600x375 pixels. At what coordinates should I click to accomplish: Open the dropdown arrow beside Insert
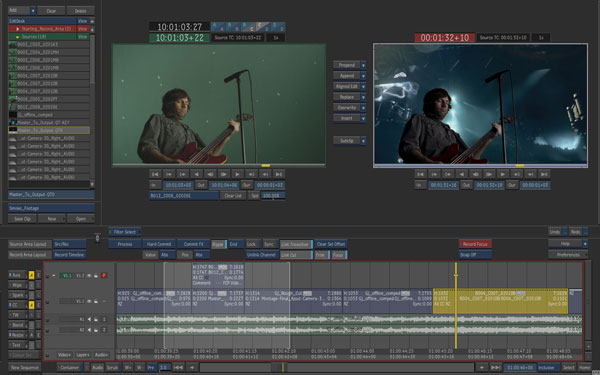[363, 119]
